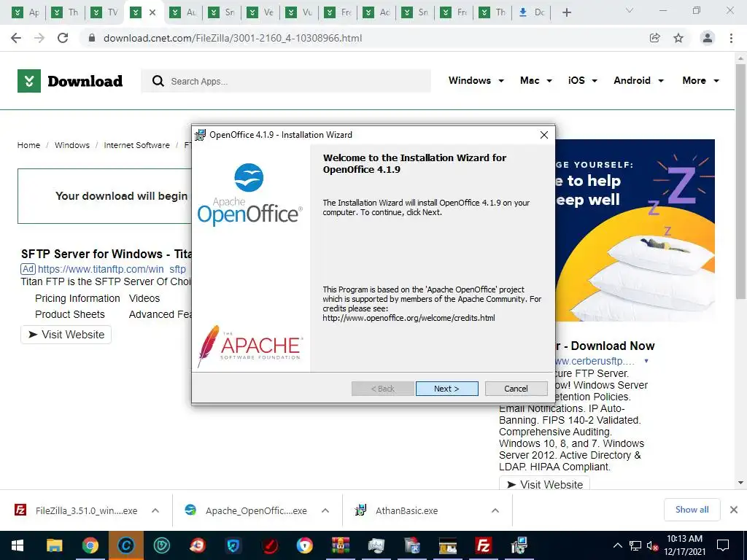
Task: Click Show all downloads
Action: coord(692,510)
